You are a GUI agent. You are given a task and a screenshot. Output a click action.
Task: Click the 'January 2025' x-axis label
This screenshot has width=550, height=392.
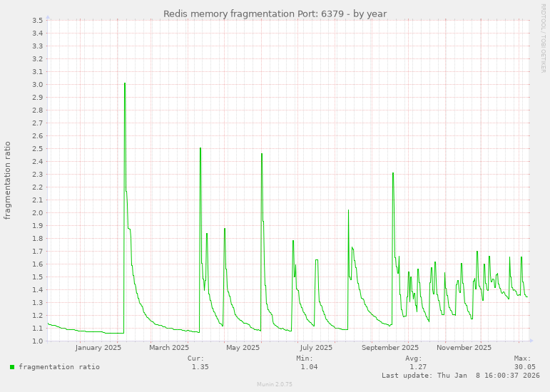pyautogui.click(x=98, y=348)
